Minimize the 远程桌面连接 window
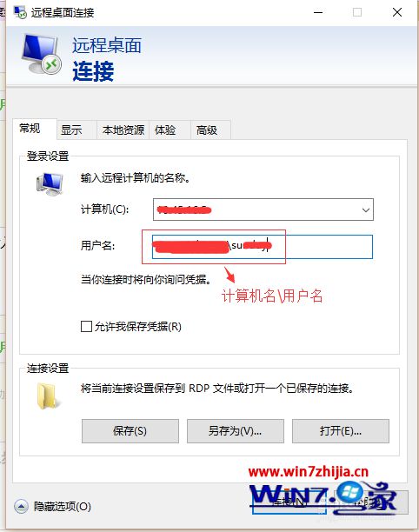Viewport: 419px width, 532px height. (x=318, y=12)
